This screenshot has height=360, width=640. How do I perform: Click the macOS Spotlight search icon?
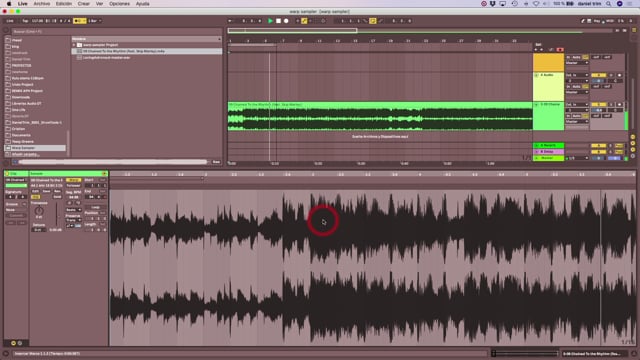609,4
